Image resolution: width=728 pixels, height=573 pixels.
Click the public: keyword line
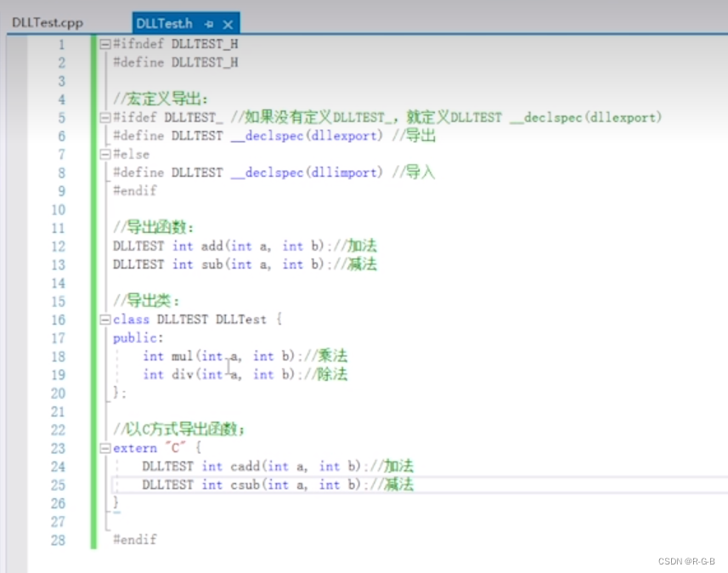138,338
